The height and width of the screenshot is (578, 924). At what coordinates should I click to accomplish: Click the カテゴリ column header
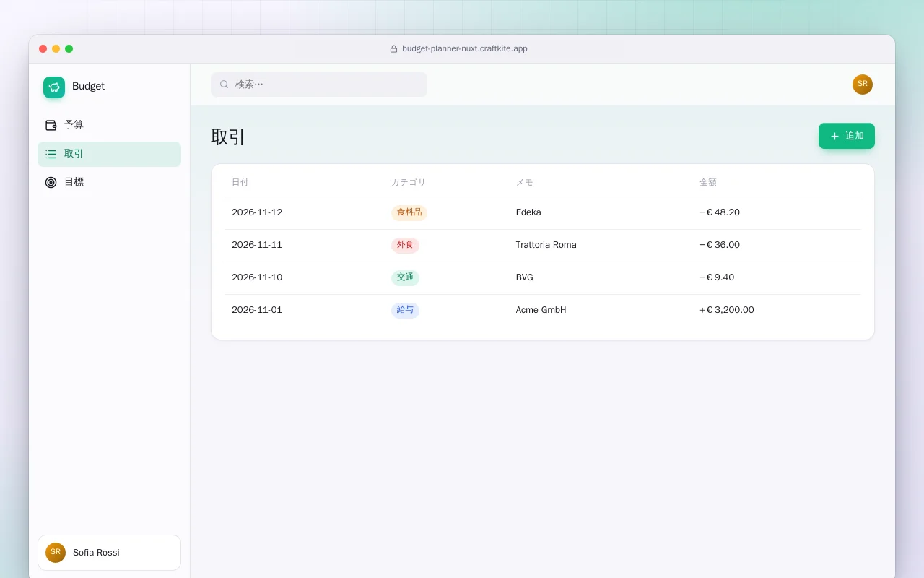coord(409,183)
